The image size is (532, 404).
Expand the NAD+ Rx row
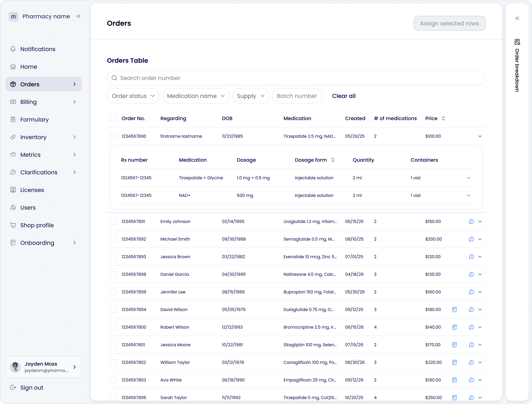tap(468, 195)
